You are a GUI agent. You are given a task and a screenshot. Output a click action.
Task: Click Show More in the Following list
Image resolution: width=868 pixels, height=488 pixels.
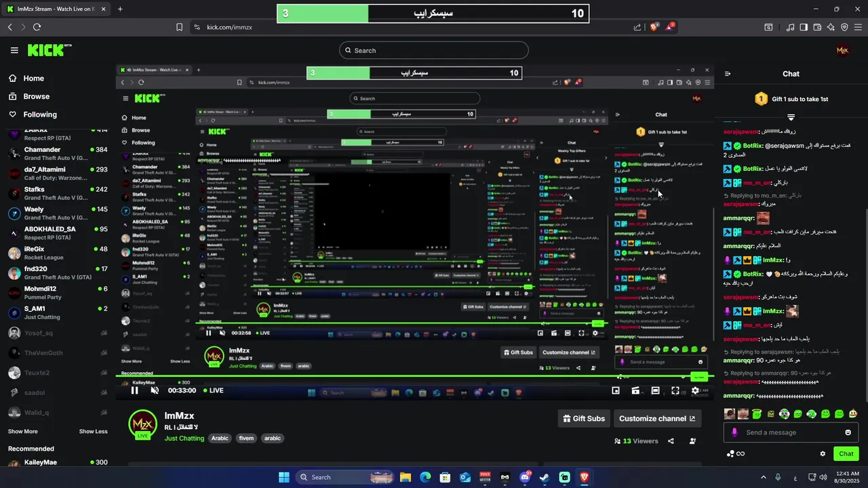pyautogui.click(x=22, y=431)
